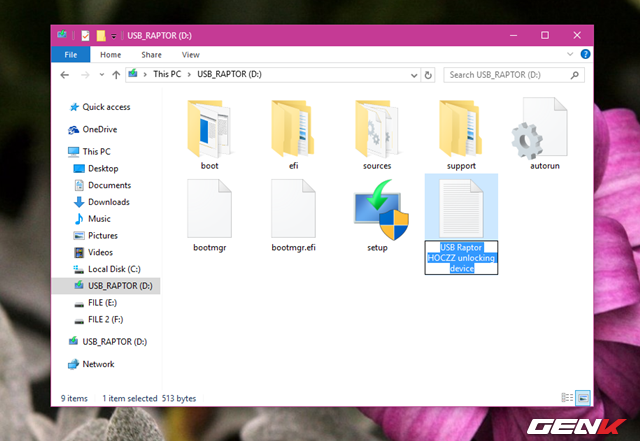This screenshot has height=441, width=640.
Task: Click the window system menu icon
Action: (62, 35)
